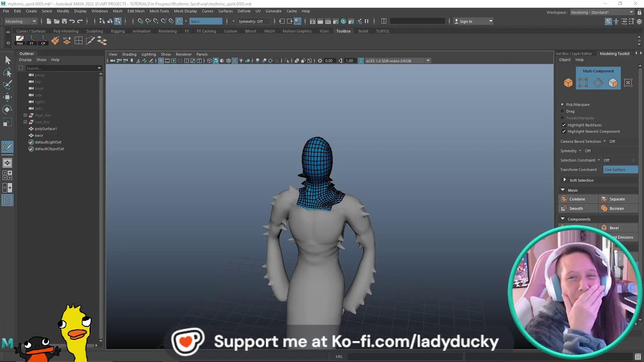Select the Rotate tool in toolbox

[8, 109]
